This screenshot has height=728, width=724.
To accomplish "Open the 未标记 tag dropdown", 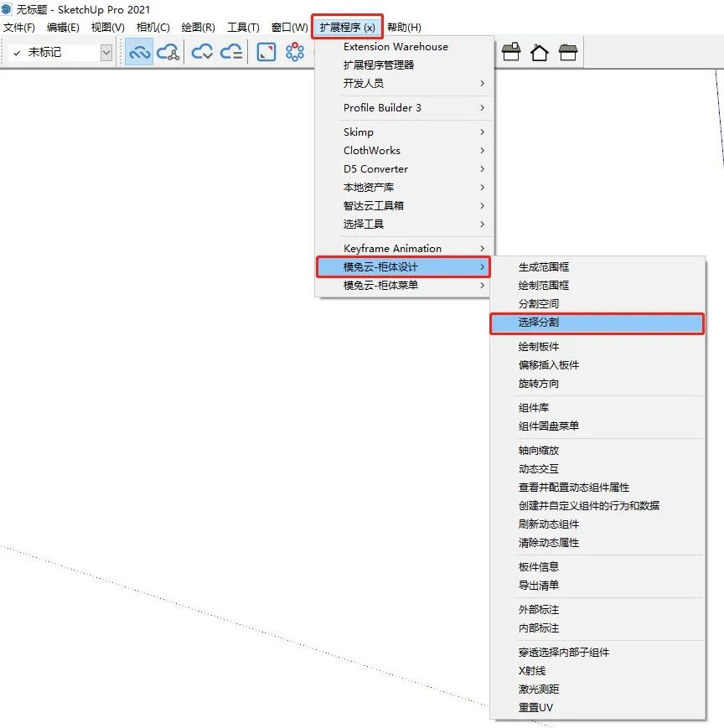I will [x=106, y=53].
